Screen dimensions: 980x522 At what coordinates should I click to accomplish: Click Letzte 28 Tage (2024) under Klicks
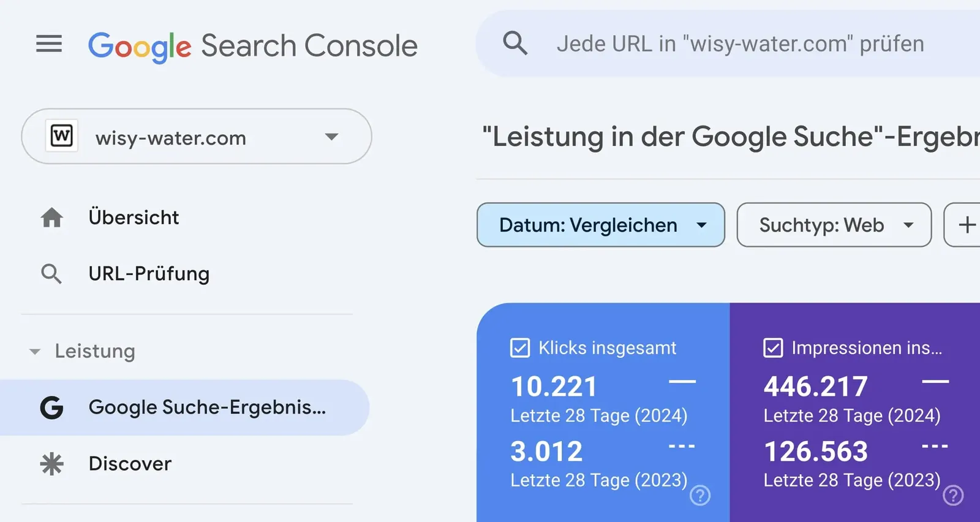[599, 415]
